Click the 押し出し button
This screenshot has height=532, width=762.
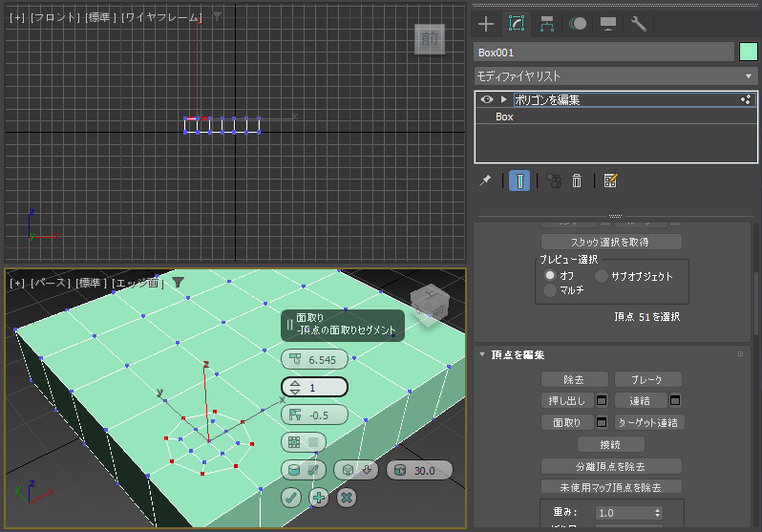(x=567, y=401)
